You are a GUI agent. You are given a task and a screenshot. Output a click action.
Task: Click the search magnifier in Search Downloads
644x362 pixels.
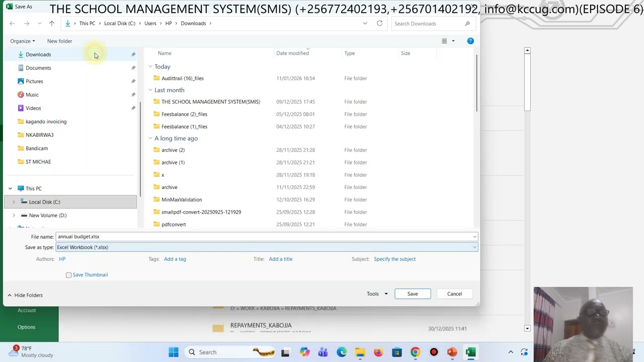467,24
